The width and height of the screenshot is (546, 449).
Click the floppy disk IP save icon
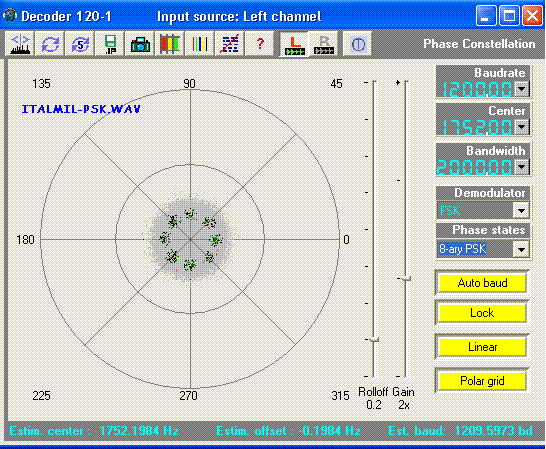coord(110,44)
